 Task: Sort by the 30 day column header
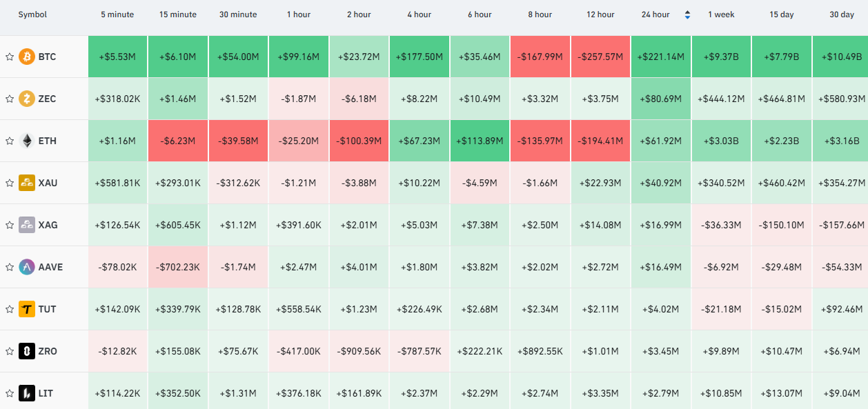point(842,14)
